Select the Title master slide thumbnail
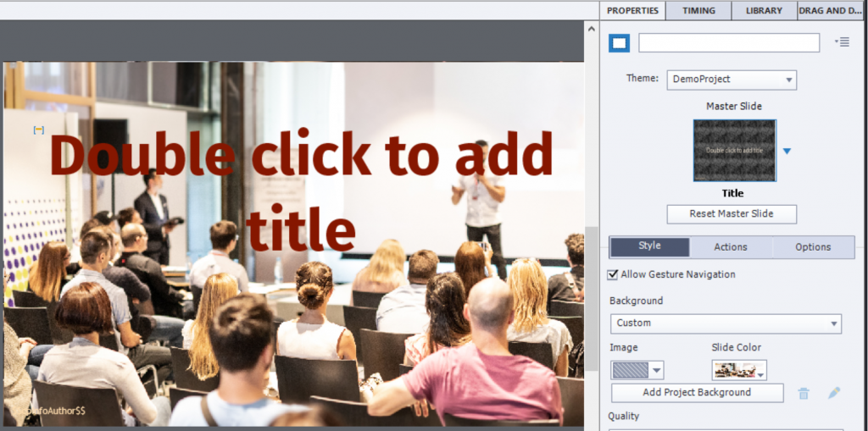Viewport: 868px width, 431px height. [734, 150]
